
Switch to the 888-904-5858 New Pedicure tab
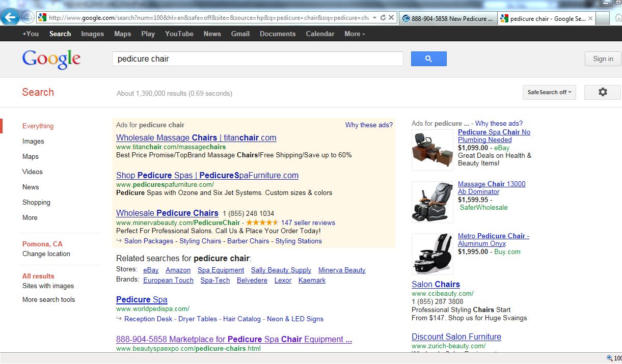[x=447, y=18]
